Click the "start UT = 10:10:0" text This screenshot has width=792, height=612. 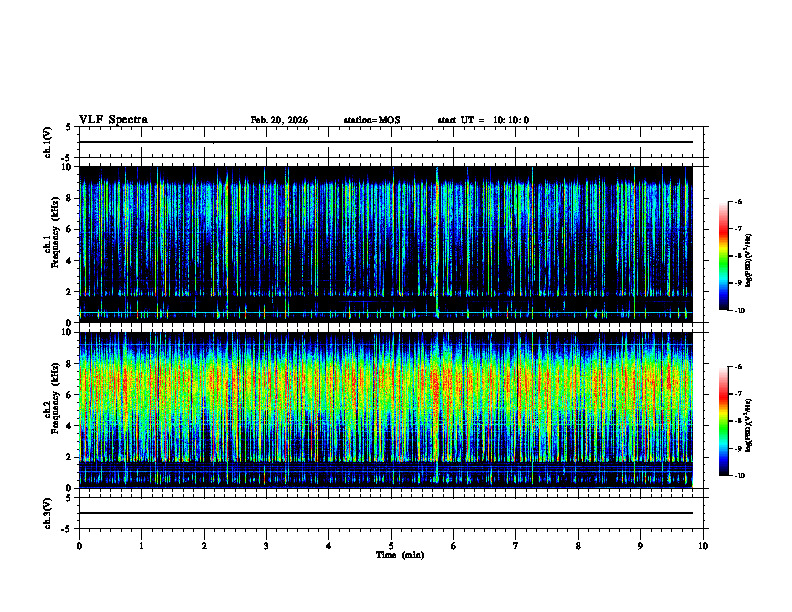tap(483, 120)
